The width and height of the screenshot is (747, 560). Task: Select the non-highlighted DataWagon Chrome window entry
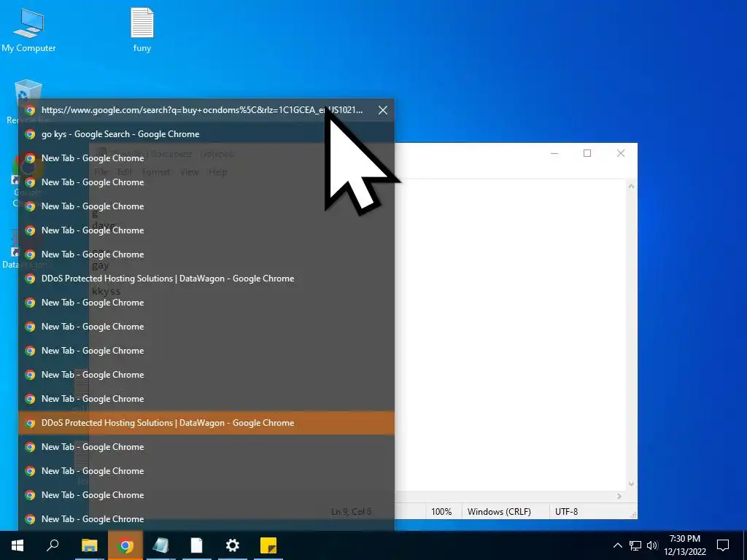pos(206,279)
